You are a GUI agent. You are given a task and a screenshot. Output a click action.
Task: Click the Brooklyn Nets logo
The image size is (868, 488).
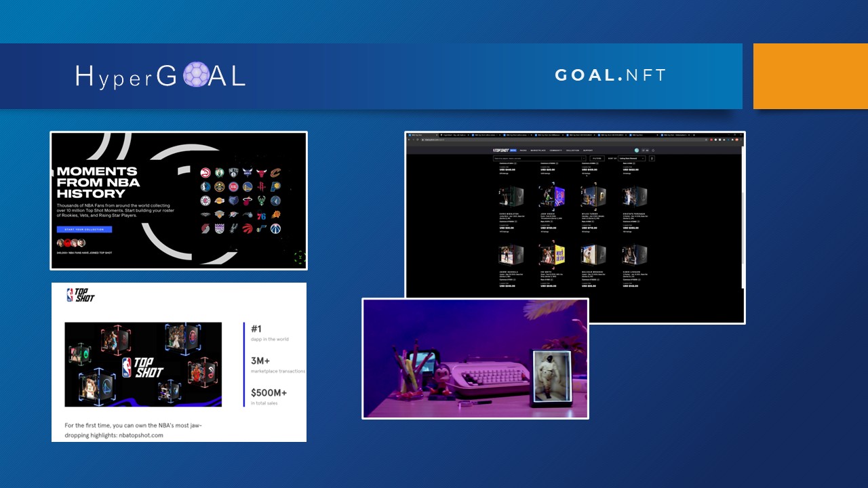coord(233,174)
